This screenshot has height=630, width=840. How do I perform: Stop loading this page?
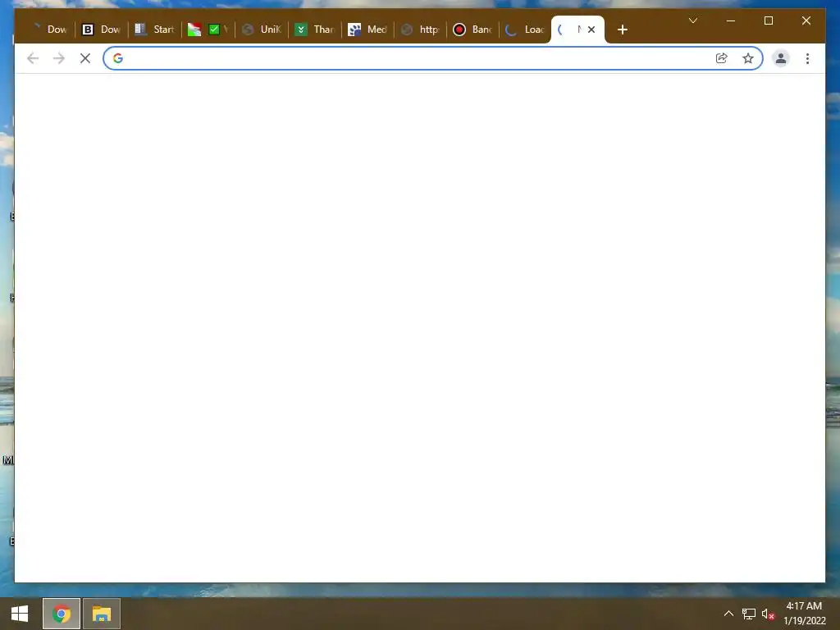click(x=85, y=58)
